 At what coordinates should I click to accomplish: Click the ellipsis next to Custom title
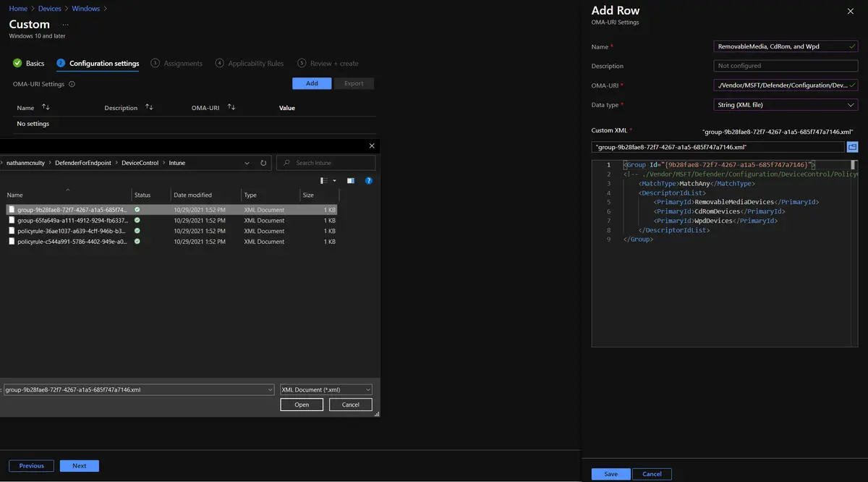tap(65, 25)
